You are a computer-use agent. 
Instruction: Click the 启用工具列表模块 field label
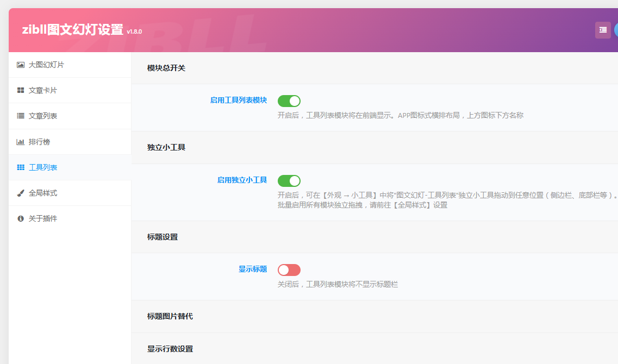pyautogui.click(x=239, y=100)
